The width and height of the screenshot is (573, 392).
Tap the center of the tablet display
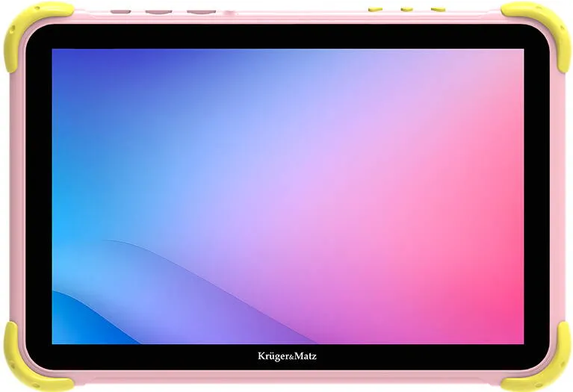click(288, 196)
